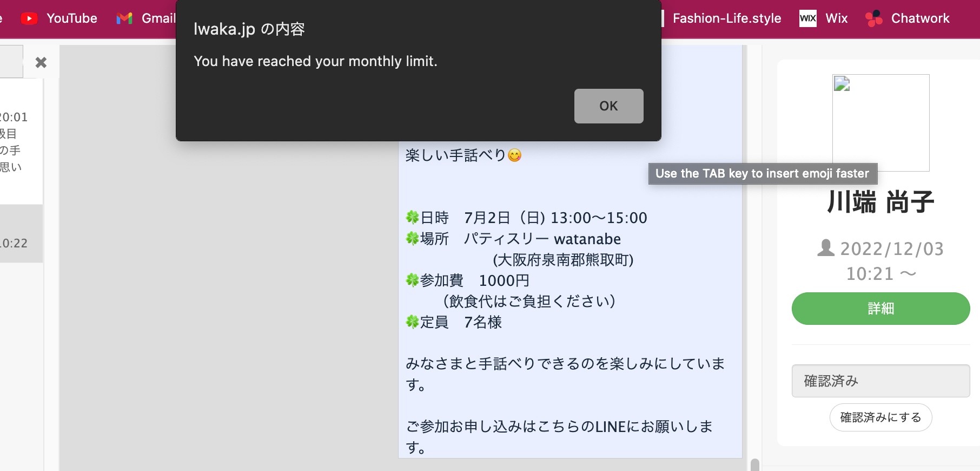Click the user icon next to 2022/12/03

(x=825, y=248)
